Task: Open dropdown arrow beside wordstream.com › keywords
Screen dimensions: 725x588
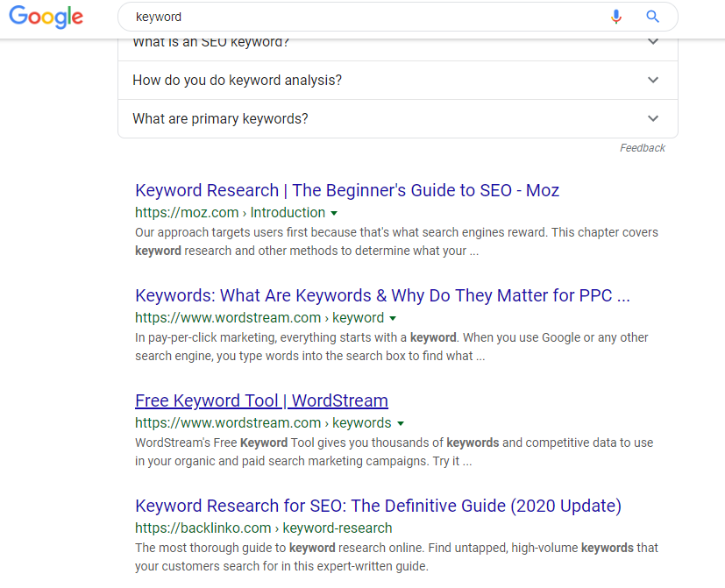Action: click(x=400, y=423)
